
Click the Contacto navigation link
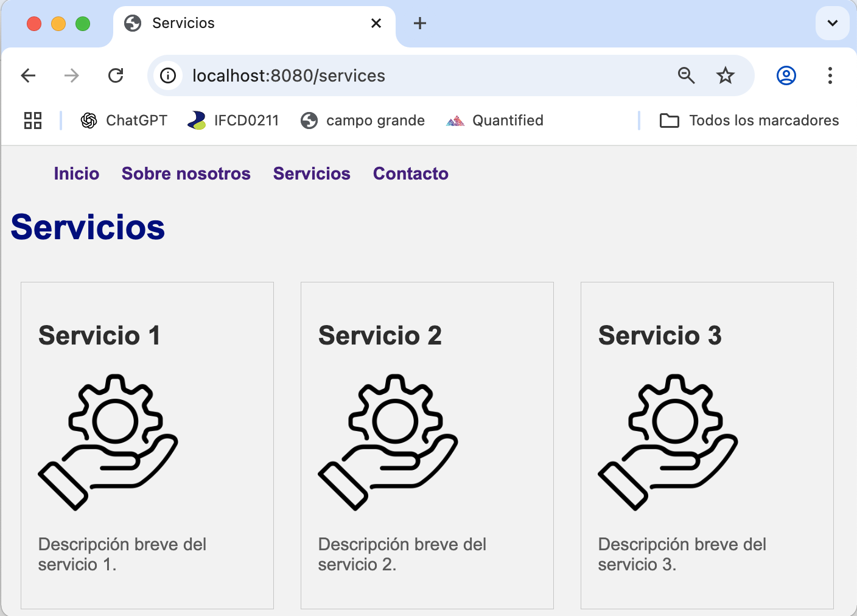coord(411,173)
